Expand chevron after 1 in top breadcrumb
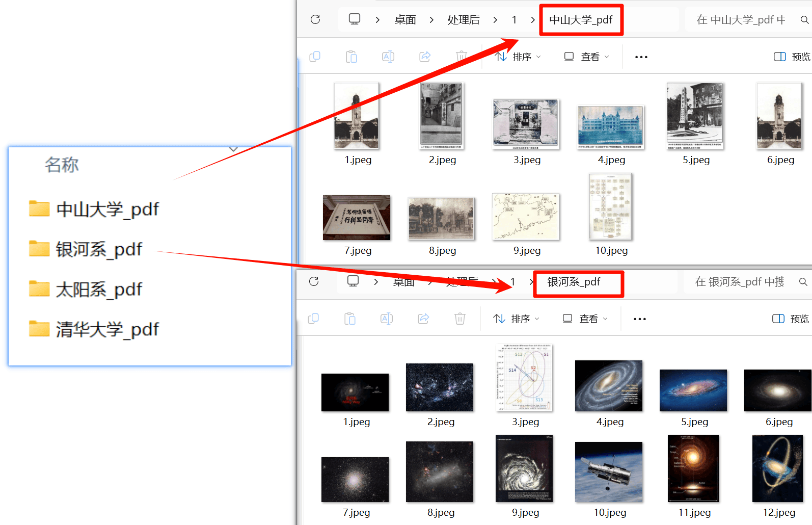 click(533, 20)
